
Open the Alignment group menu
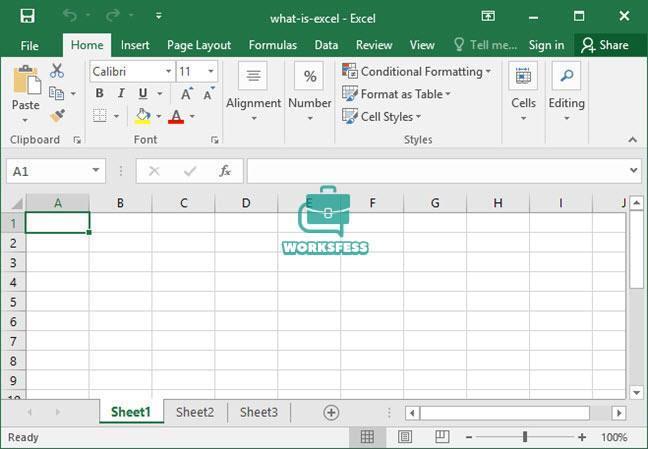(x=253, y=92)
